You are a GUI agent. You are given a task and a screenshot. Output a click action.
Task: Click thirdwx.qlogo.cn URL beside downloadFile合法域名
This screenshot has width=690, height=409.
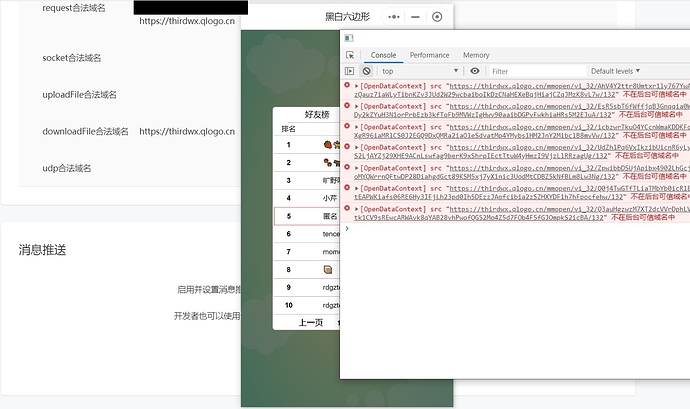pos(187,131)
